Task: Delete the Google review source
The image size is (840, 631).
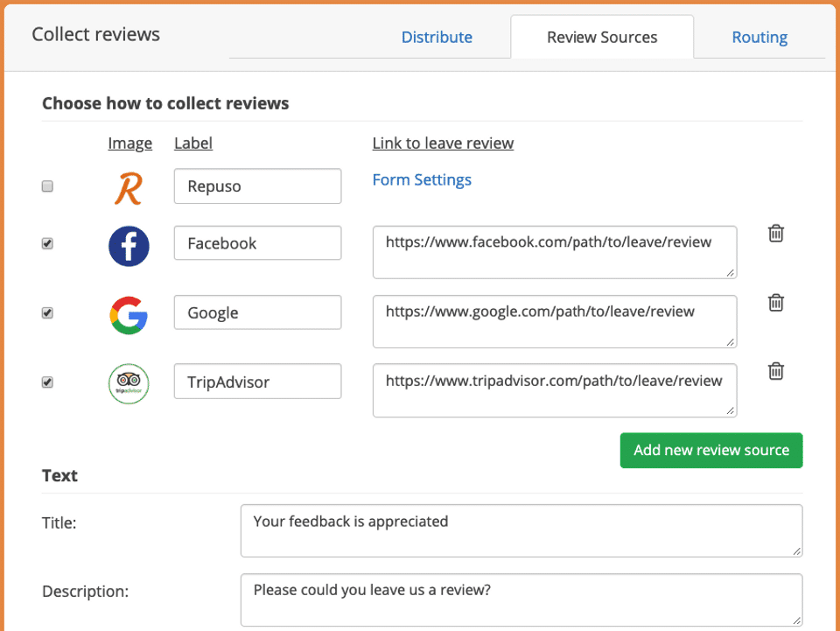Action: click(x=775, y=303)
